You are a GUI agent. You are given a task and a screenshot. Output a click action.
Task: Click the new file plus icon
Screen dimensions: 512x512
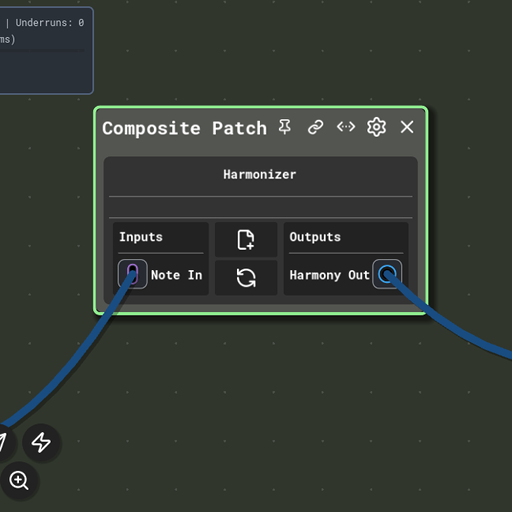[x=246, y=240]
